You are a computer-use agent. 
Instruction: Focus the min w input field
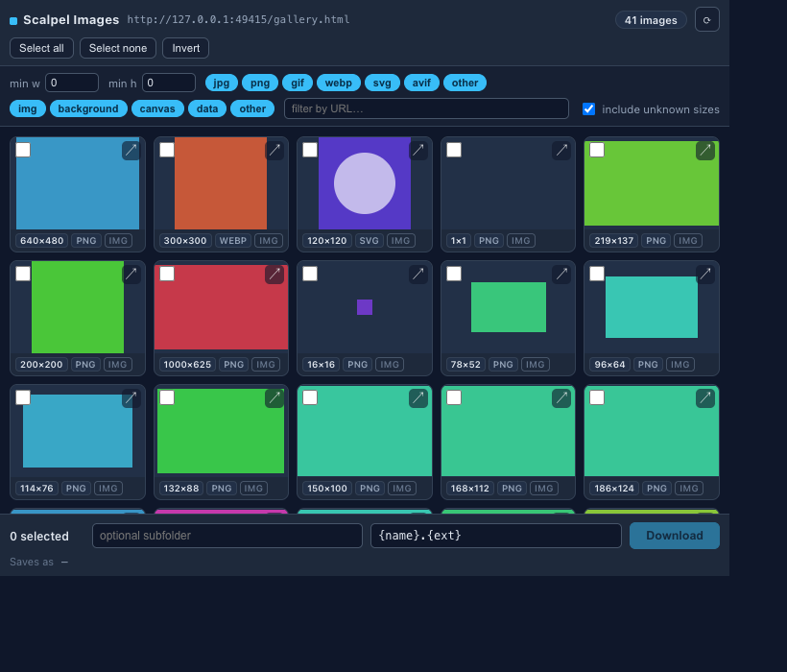(x=72, y=83)
